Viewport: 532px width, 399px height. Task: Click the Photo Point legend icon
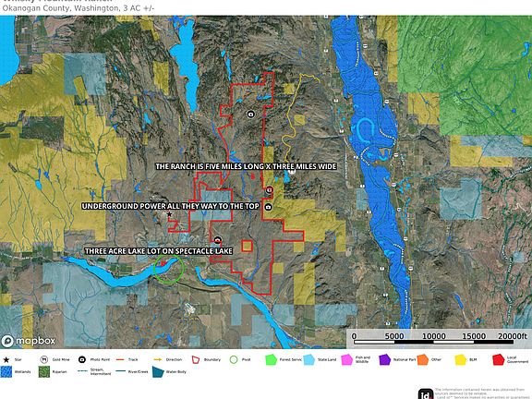coord(82,359)
